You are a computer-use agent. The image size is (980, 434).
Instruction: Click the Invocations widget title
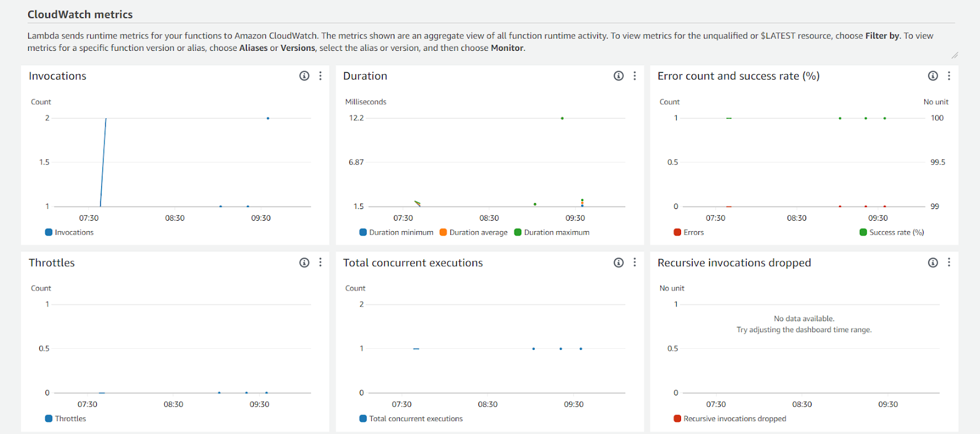[58, 76]
